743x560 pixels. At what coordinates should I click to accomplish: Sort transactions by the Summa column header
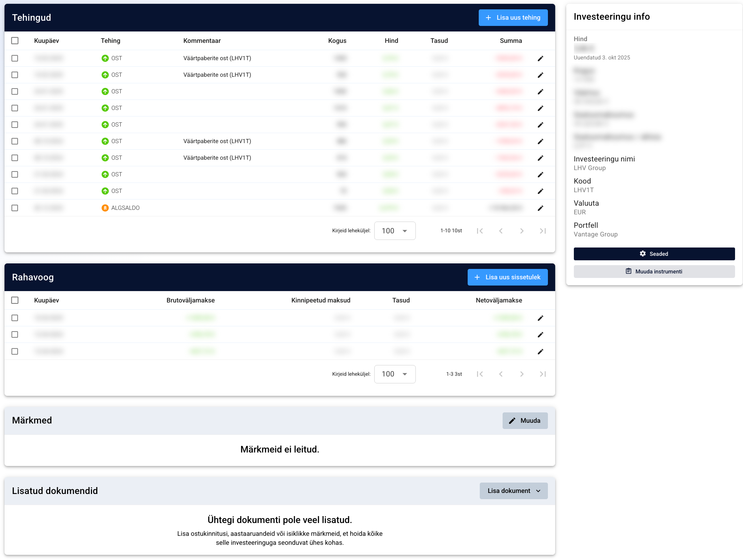point(511,41)
